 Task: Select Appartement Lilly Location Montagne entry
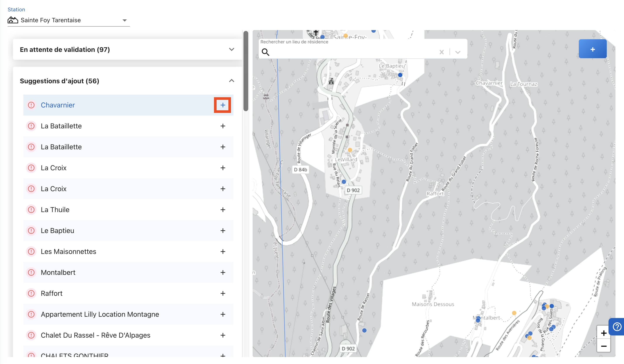[100, 314]
